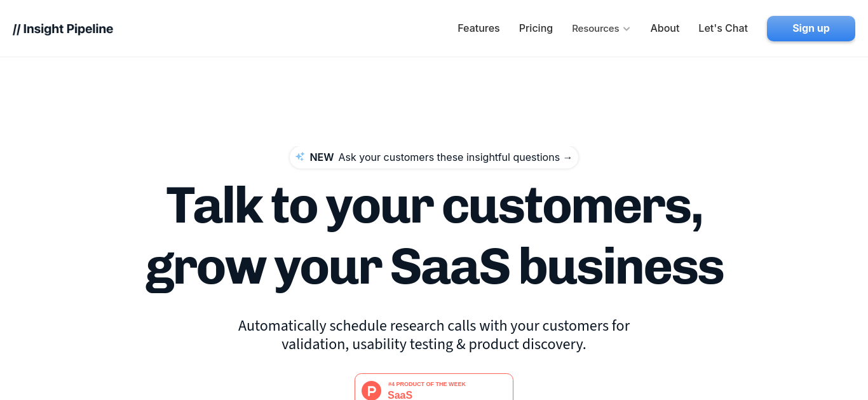Select "grow your SaaS business" headline line

[435, 268]
